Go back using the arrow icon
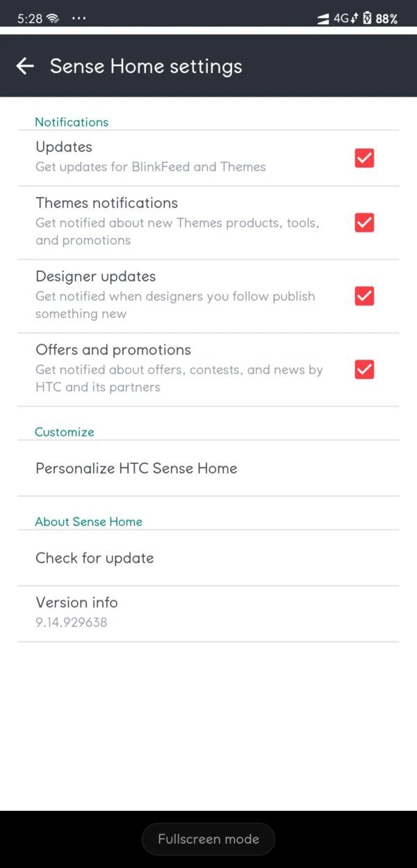 point(25,66)
